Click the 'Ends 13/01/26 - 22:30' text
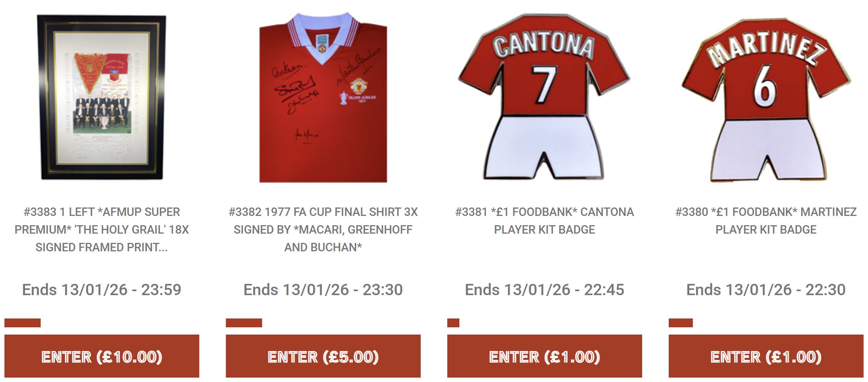This screenshot has width=868, height=382. click(766, 290)
